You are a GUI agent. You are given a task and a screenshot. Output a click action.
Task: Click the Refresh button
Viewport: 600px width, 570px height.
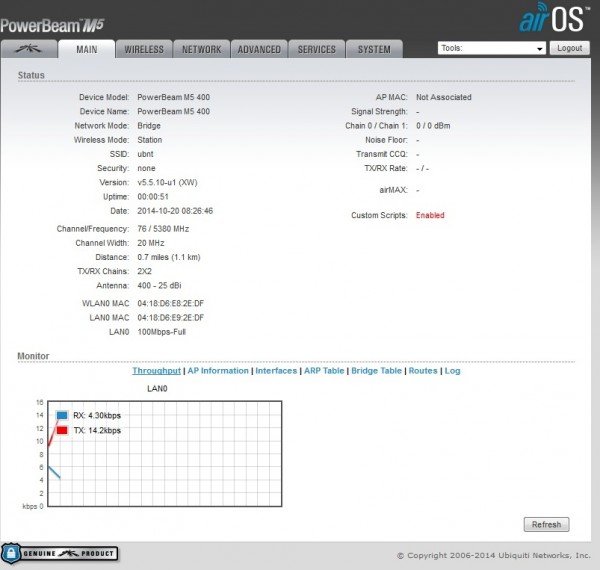tap(546, 524)
